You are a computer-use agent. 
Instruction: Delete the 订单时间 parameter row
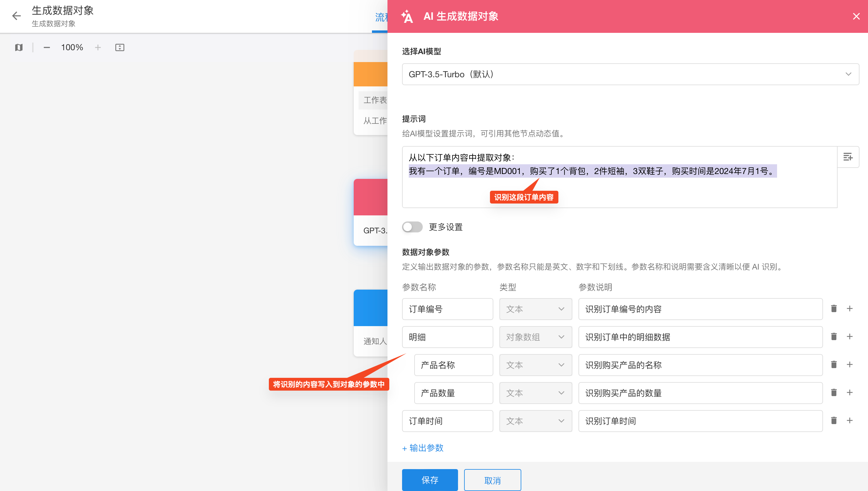[x=834, y=420]
